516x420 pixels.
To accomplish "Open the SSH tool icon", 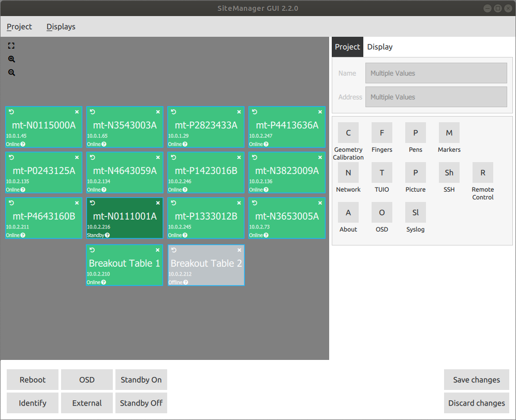I will click(449, 173).
